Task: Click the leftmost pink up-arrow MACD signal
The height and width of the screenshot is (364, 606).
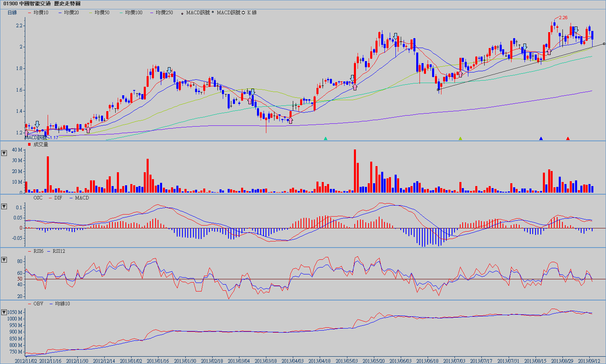Action: pos(27,132)
